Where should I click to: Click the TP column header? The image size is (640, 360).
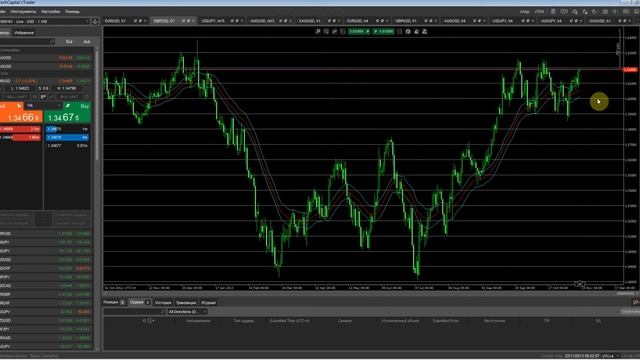point(547,321)
